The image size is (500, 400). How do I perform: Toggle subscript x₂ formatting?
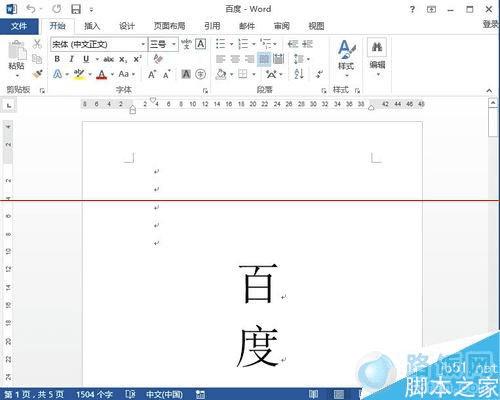click(x=123, y=59)
